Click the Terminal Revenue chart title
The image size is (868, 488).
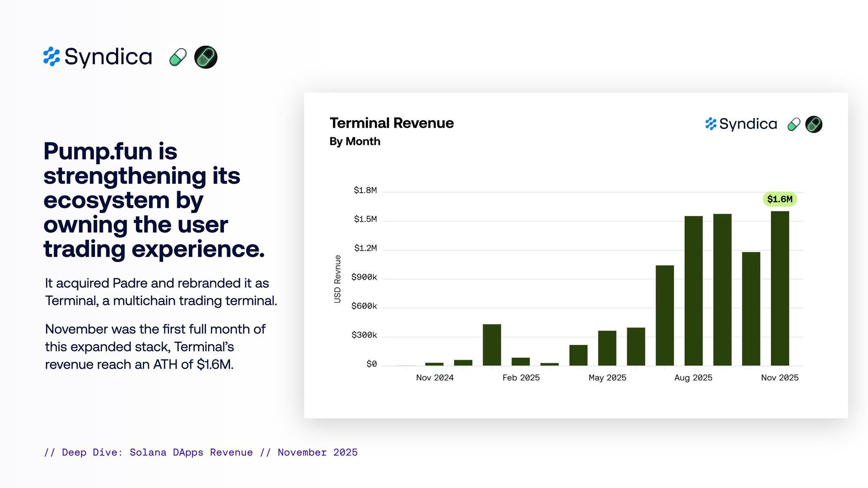pyautogui.click(x=391, y=123)
